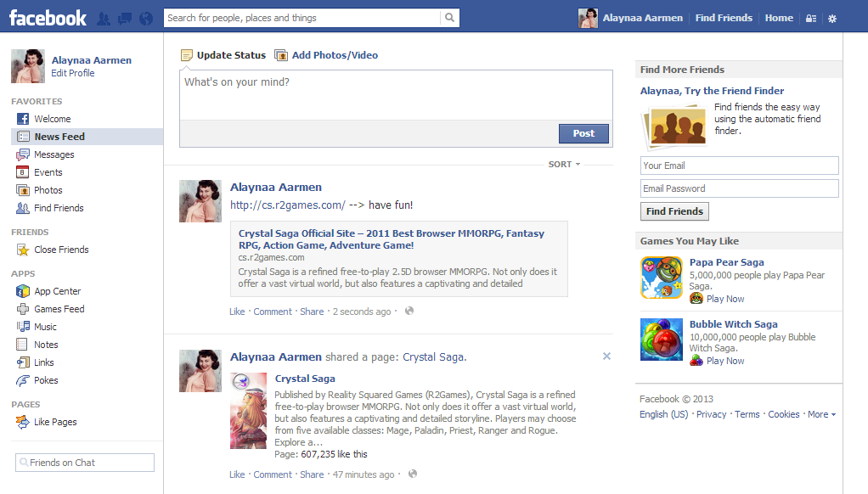
Task: Hide the shared Crystal Saga post
Action: click(x=606, y=356)
